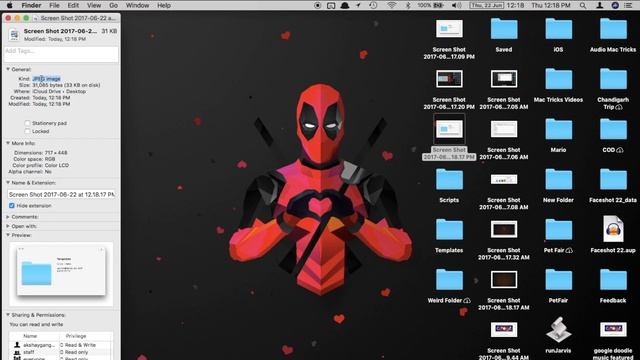The height and width of the screenshot is (360, 640).
Task: Collapse the Sharing & Permissions section
Action: coord(8,315)
